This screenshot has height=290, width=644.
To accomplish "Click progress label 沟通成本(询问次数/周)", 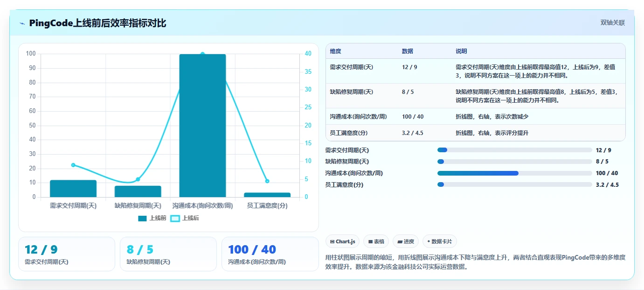I will point(354,173).
